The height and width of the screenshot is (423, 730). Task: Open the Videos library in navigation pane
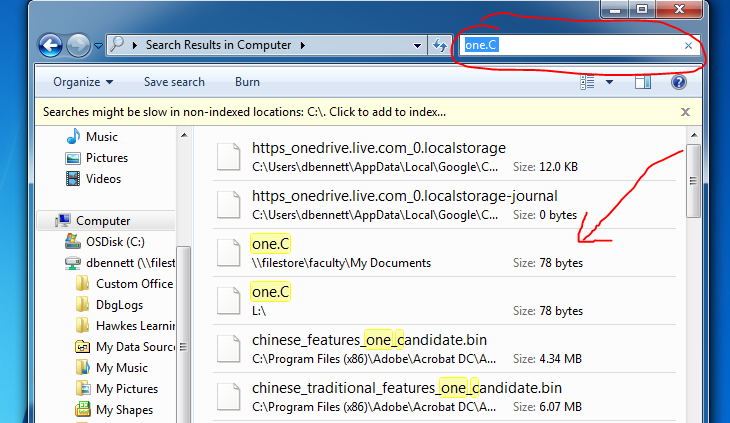coord(73,179)
